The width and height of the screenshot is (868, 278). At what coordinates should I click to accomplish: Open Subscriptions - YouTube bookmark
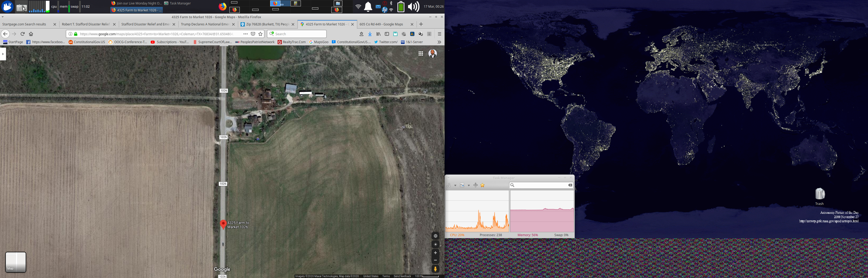tap(170, 42)
